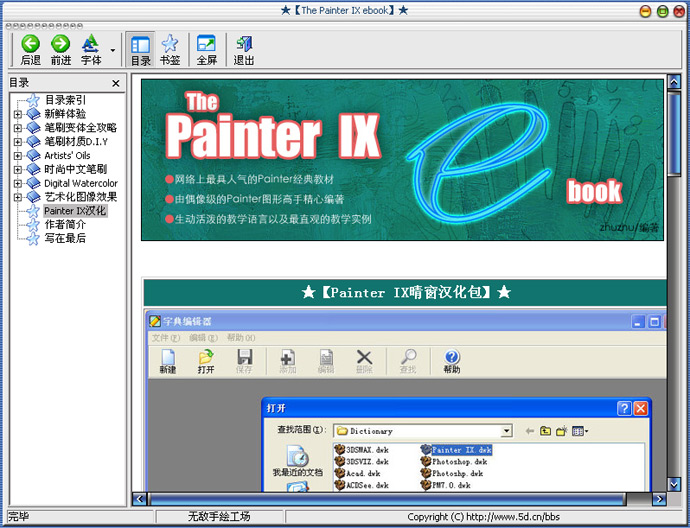The image size is (690, 528).
Task: Exit the ebook with 退出
Action: point(243,50)
